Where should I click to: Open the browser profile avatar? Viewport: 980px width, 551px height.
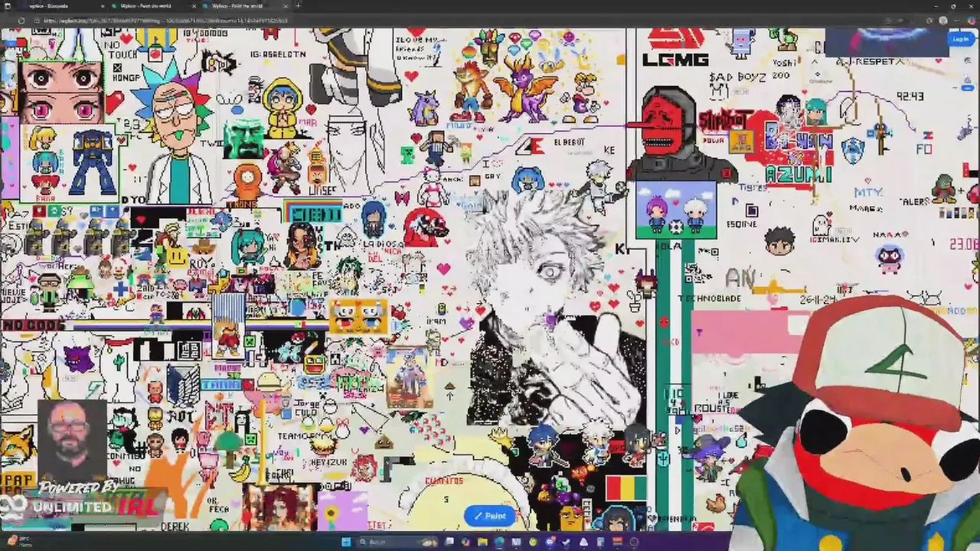943,21
